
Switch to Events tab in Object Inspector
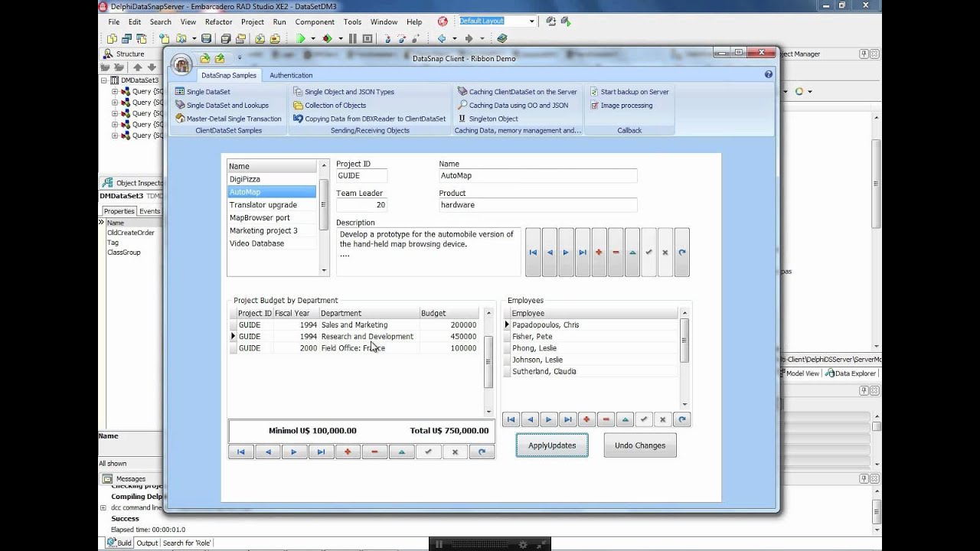149,211
